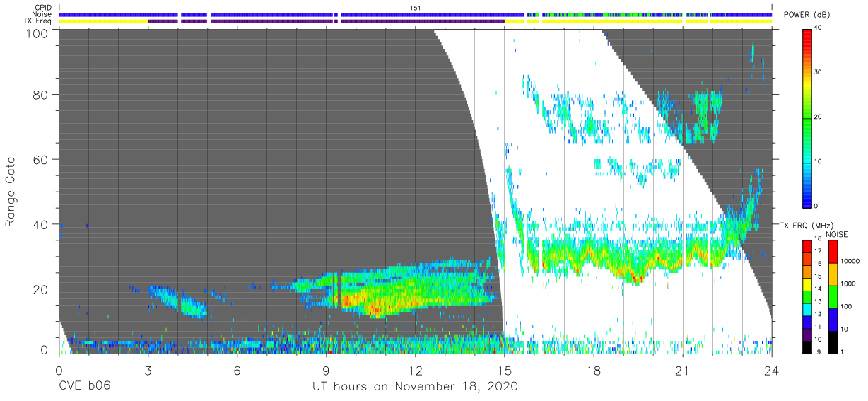Click the yellow-purple TX Freq indicator strip

tap(416, 21)
